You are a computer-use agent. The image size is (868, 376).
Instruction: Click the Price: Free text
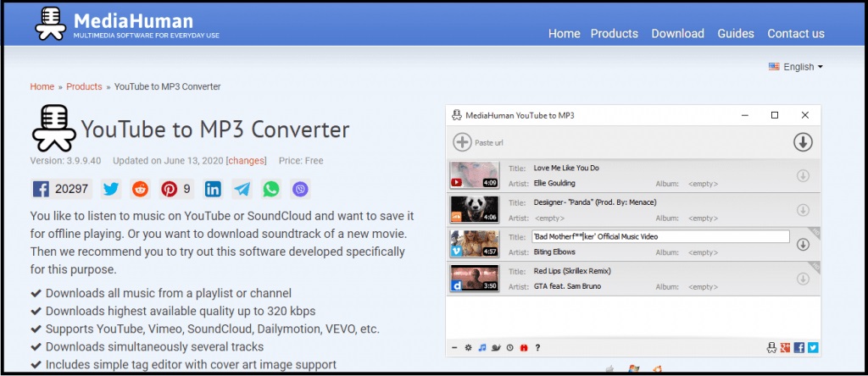[x=301, y=161]
